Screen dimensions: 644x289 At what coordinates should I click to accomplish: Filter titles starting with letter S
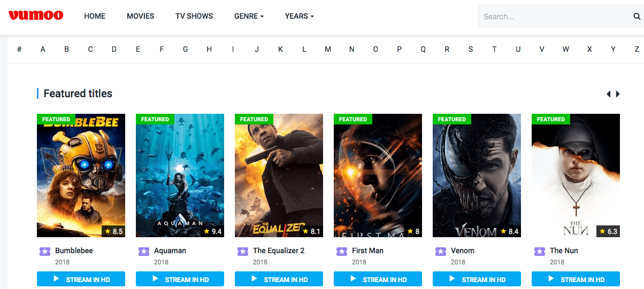coord(471,49)
